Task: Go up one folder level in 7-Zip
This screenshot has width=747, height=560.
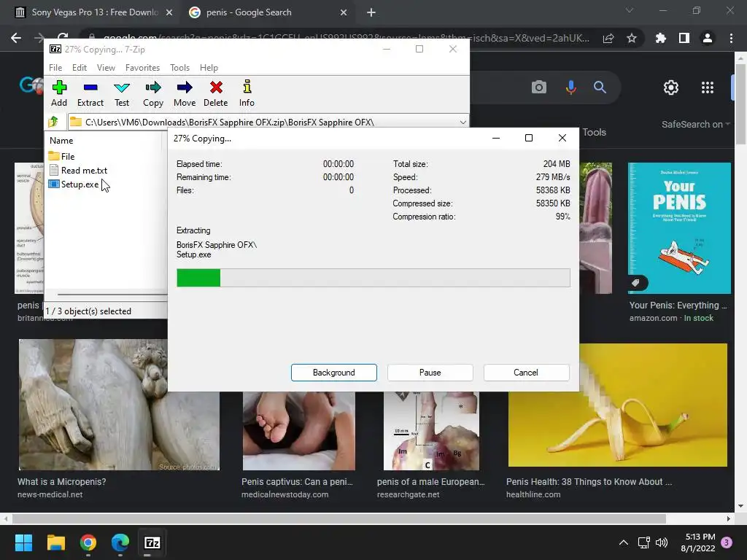Action: 53,122
